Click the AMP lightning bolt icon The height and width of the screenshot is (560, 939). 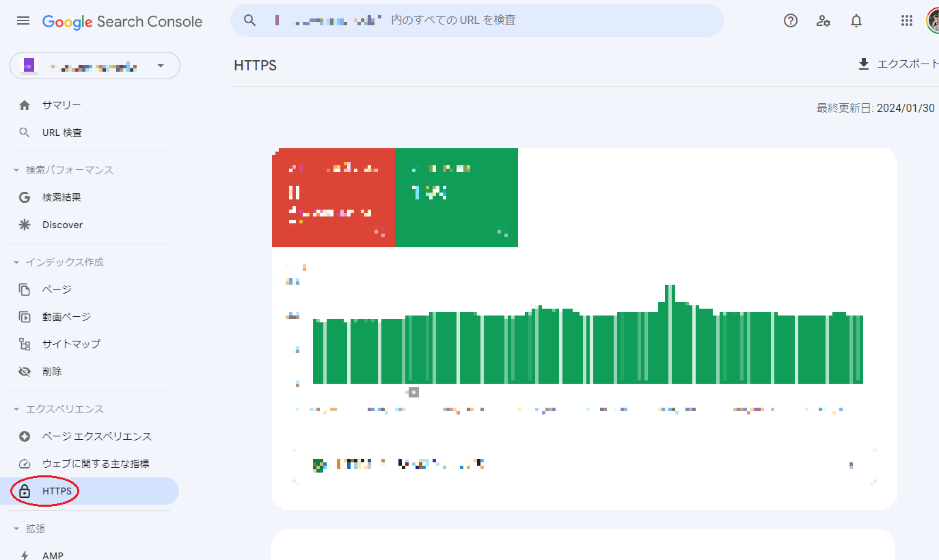(x=25, y=555)
